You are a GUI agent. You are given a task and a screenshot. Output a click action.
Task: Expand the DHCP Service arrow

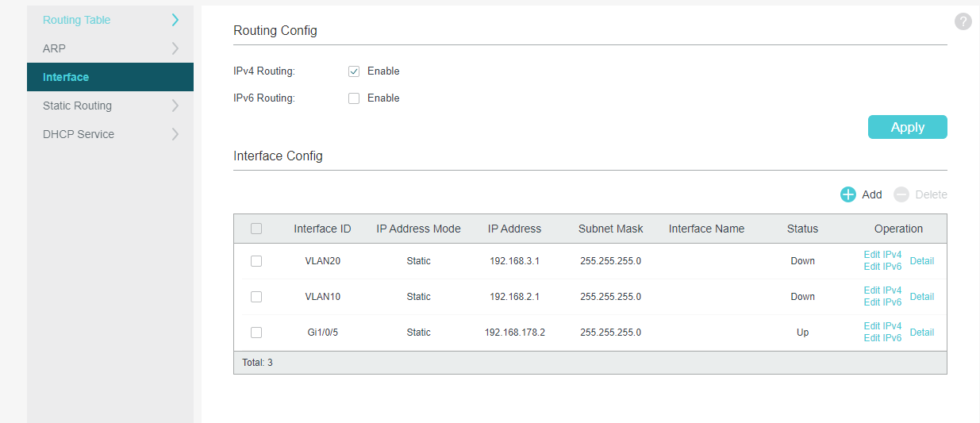click(175, 134)
